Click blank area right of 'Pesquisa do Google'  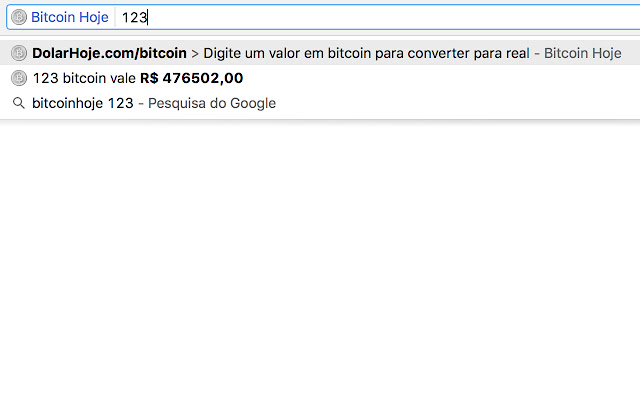point(457,103)
